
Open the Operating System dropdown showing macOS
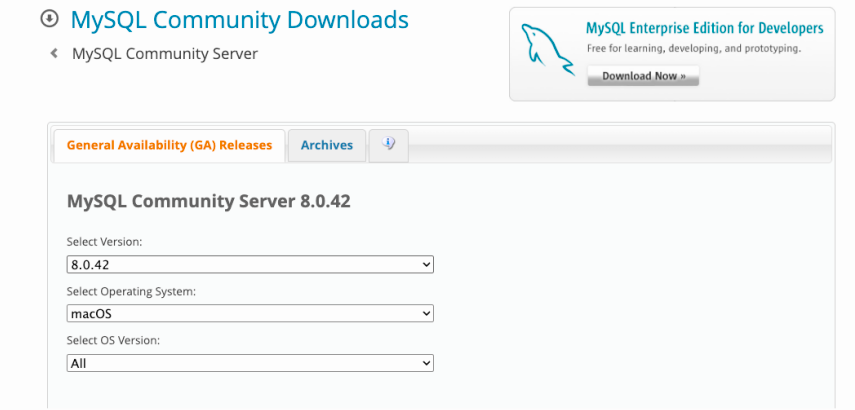pos(250,313)
